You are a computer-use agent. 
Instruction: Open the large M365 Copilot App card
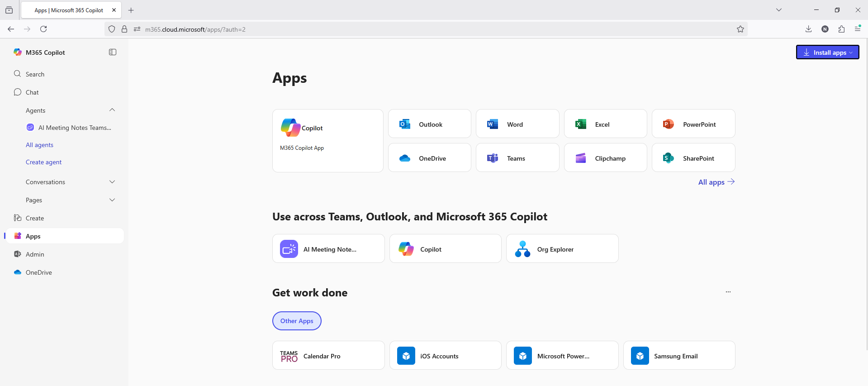tap(328, 141)
